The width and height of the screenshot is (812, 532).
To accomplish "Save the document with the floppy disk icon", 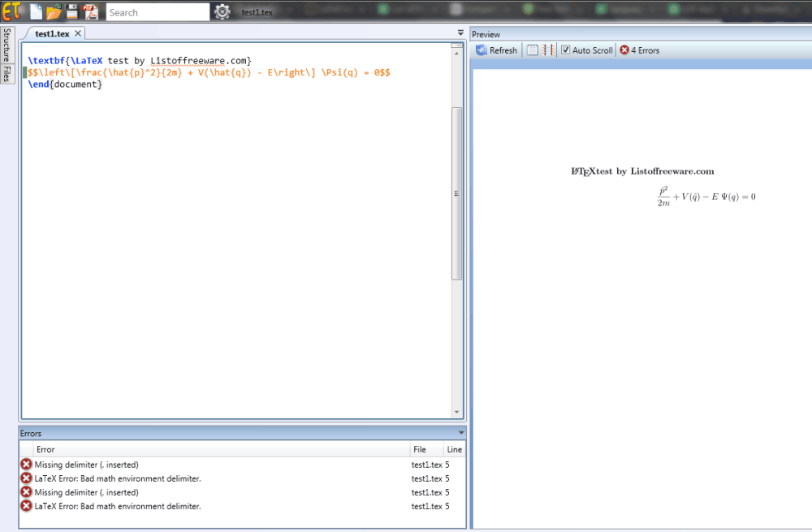I will pyautogui.click(x=72, y=11).
